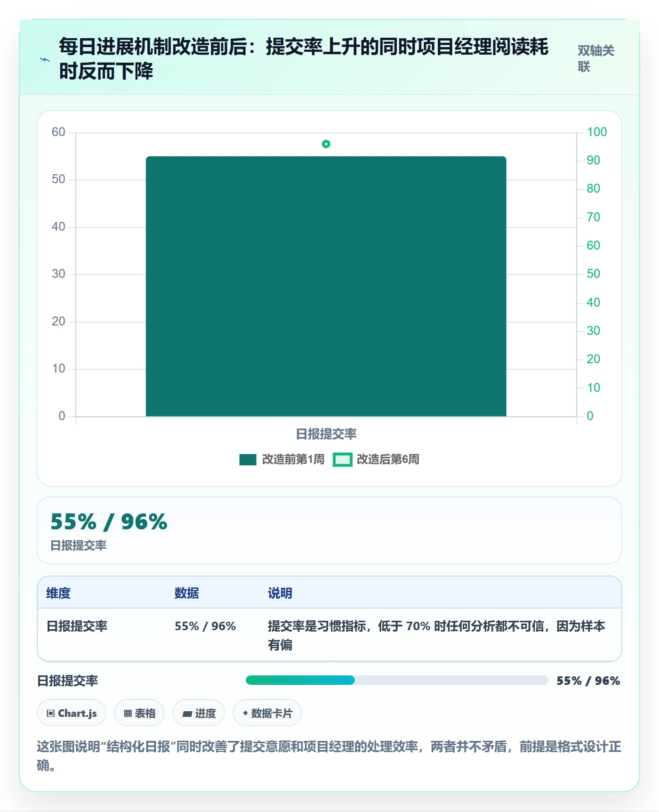Click the 日报提交率 x-axis label under the bar
The height and width of the screenshot is (812, 659).
326,434
